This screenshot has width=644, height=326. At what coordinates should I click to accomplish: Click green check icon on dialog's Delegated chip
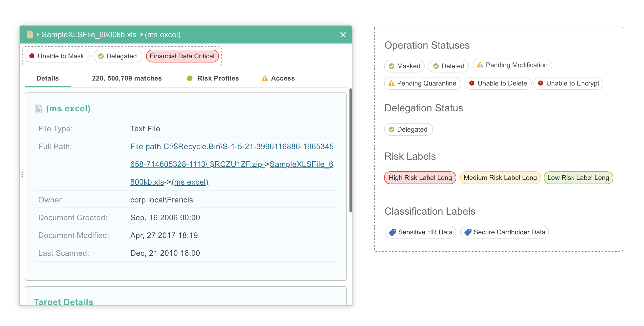point(101,56)
